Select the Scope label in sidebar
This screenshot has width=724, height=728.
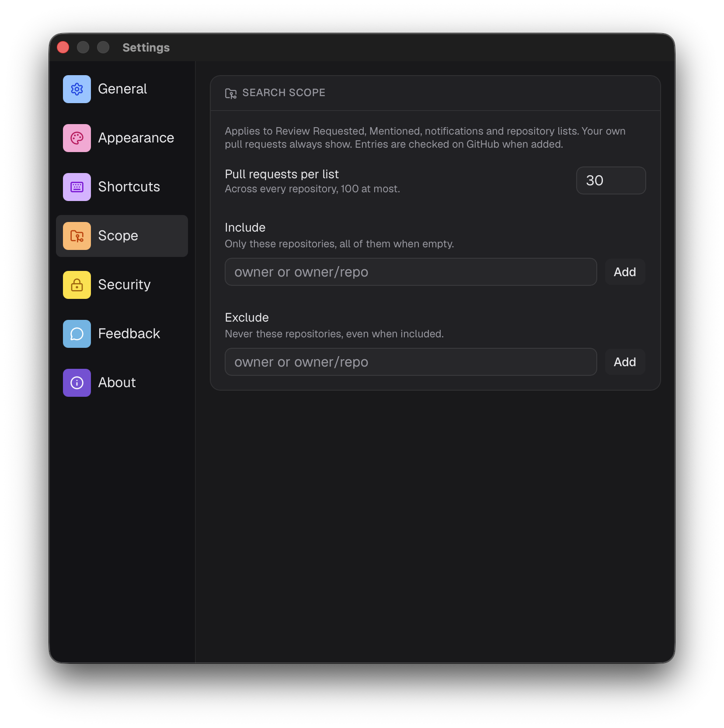point(118,236)
